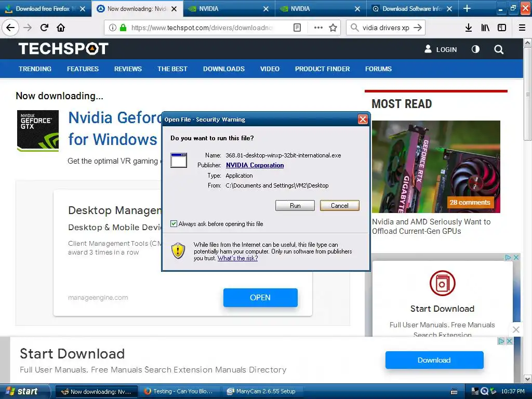Open the TRENDING menu
This screenshot has height=399, width=532.
point(35,69)
